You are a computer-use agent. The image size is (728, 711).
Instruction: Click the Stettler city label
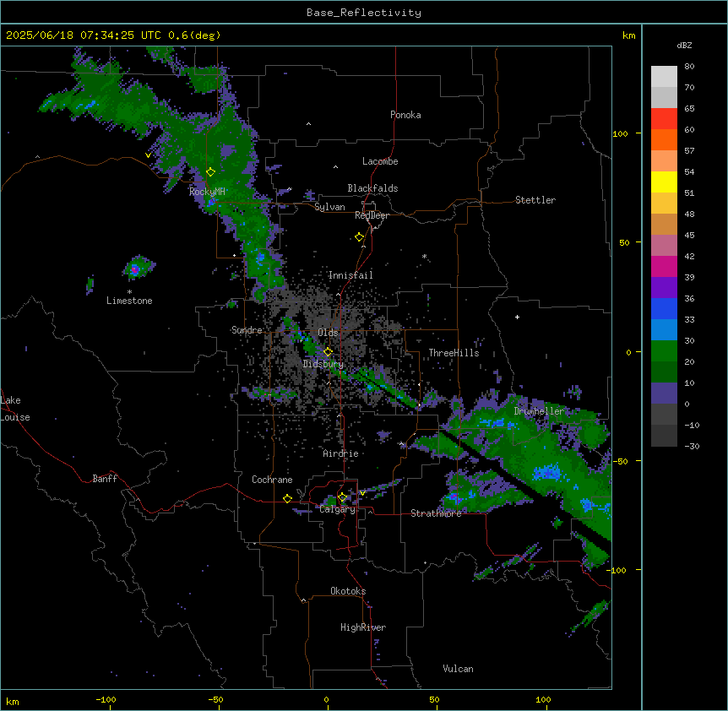click(x=535, y=200)
